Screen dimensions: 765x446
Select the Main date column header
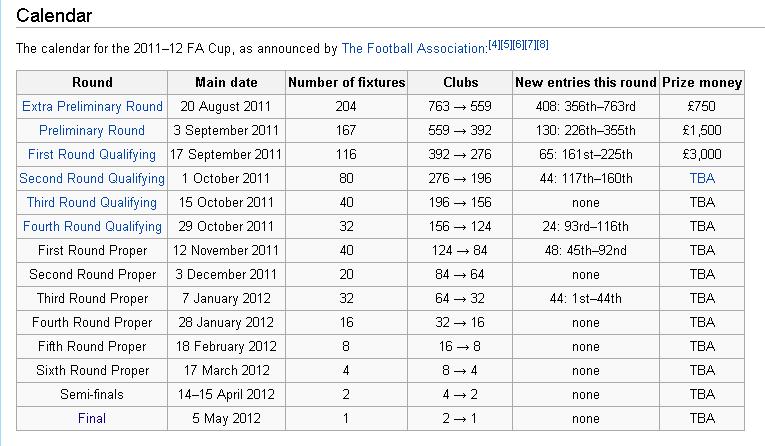click(x=226, y=82)
